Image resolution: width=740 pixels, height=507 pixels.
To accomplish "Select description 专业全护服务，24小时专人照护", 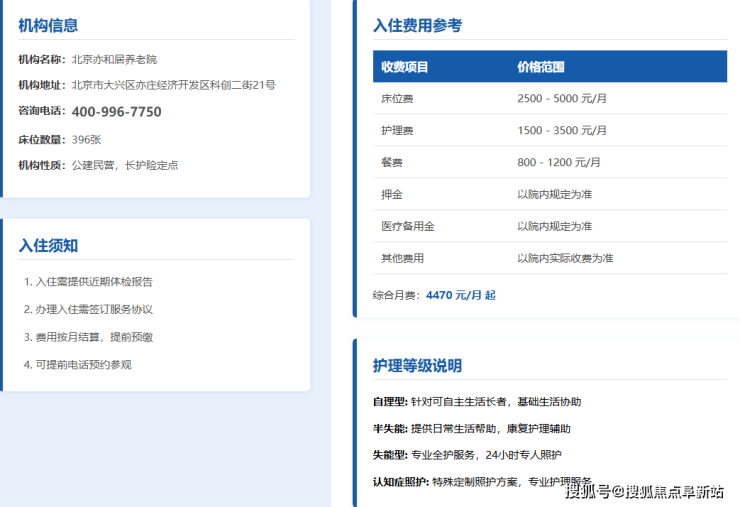I will point(486,455).
